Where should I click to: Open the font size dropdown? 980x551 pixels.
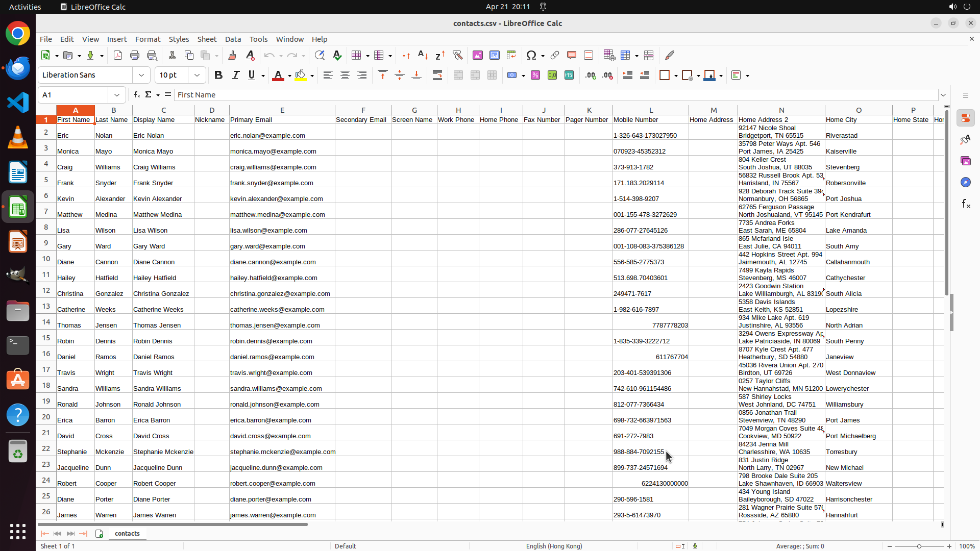[197, 76]
